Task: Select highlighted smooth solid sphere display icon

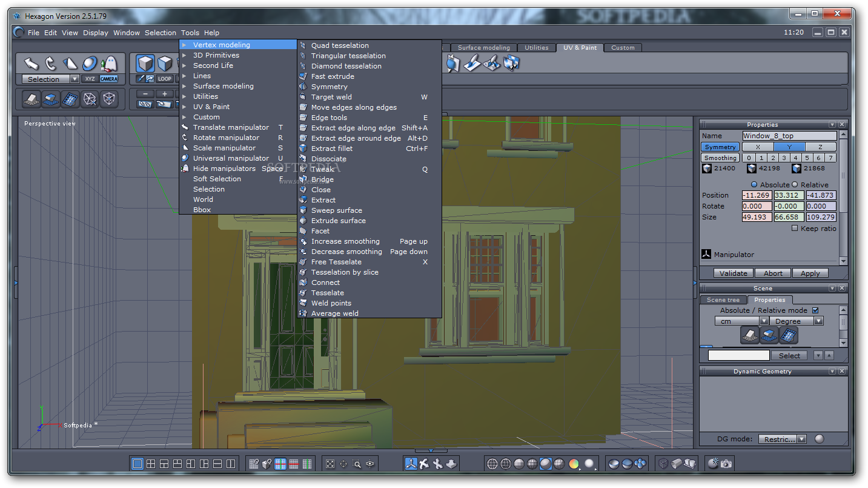Action: click(546, 464)
